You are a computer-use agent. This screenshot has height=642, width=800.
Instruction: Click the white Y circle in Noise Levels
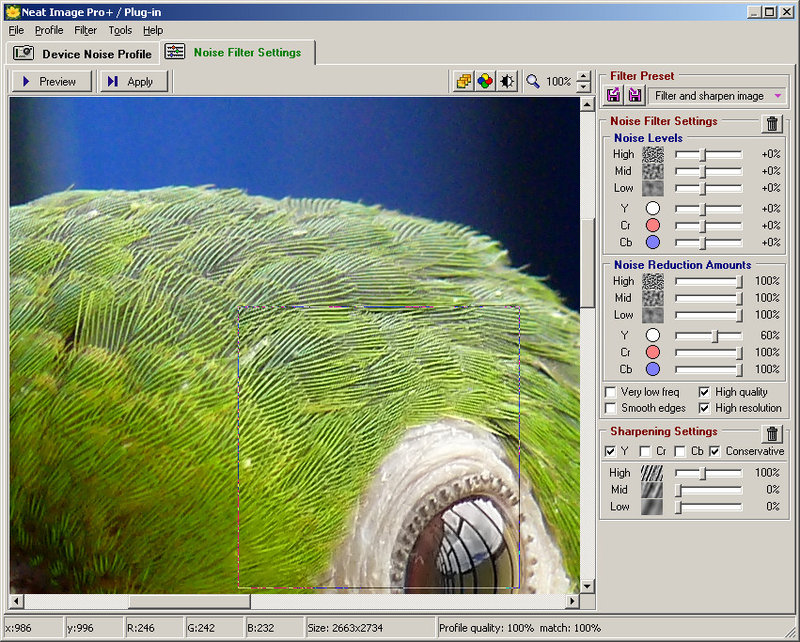pos(653,208)
